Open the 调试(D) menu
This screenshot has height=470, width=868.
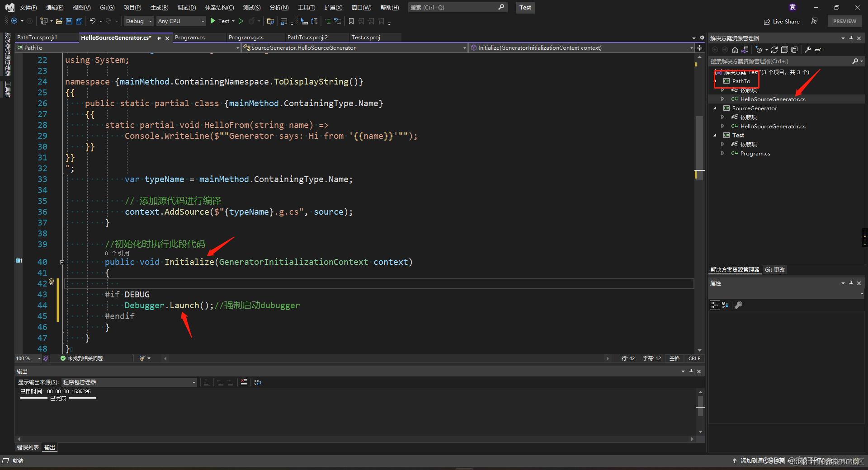tap(187, 8)
